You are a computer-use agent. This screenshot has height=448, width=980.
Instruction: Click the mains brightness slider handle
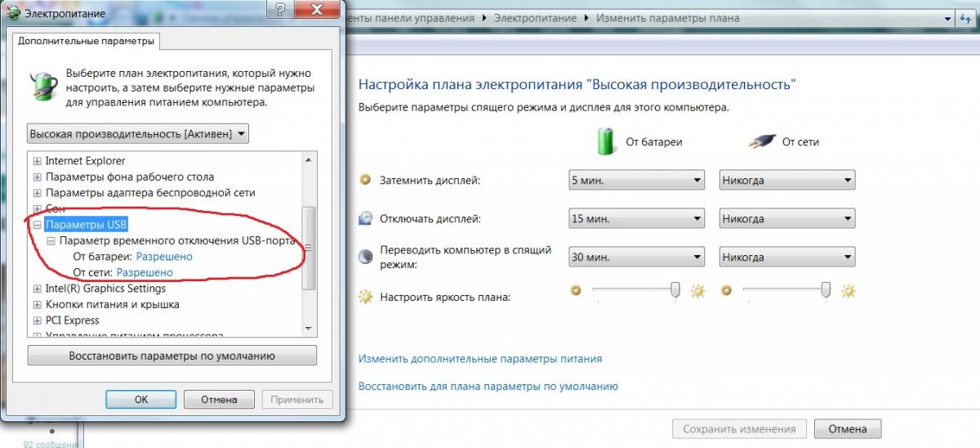click(826, 290)
